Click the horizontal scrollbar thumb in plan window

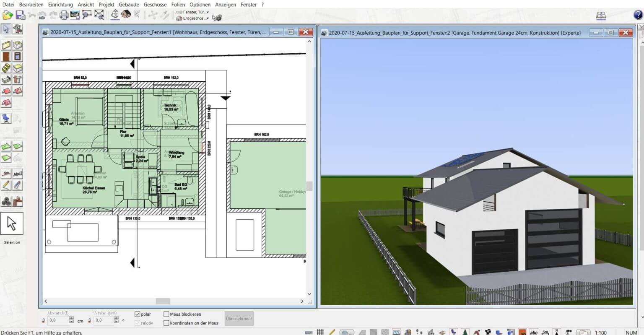[x=163, y=301]
